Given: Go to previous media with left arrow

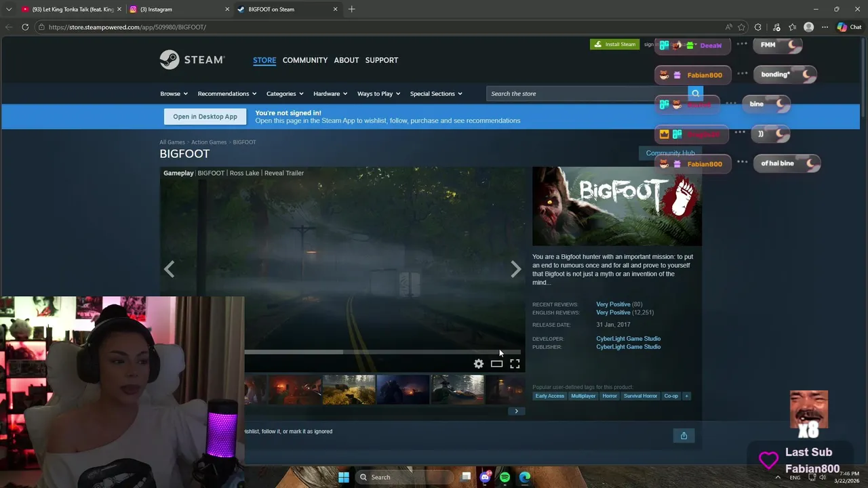Looking at the screenshot, I should [x=169, y=269].
